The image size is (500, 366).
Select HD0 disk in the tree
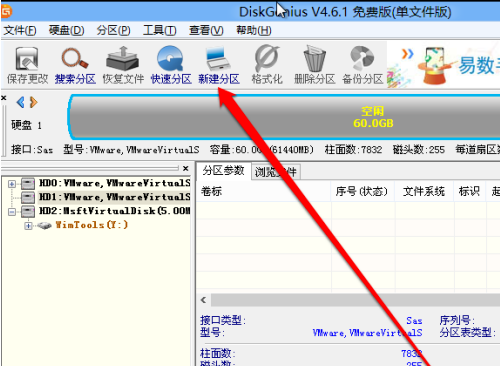click(115, 183)
